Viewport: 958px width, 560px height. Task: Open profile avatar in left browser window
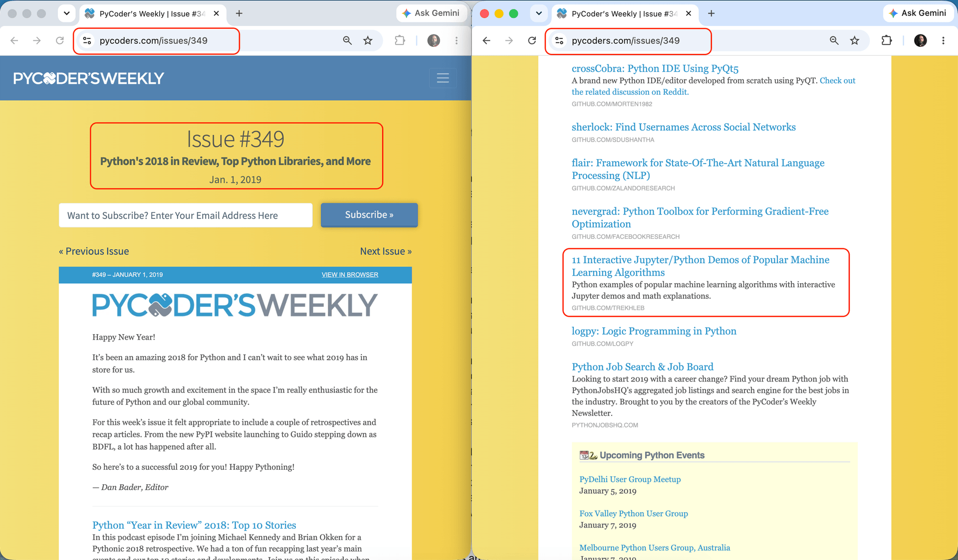(x=434, y=40)
